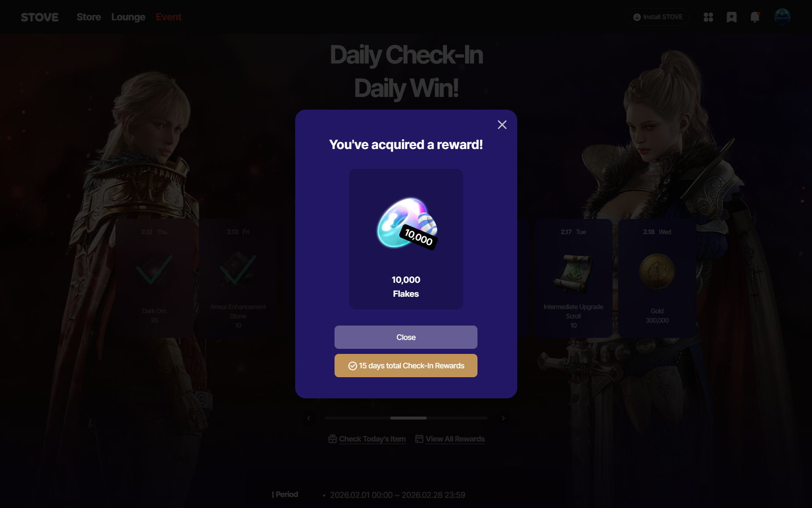Screen dimensions: 812x508
Task: Click the 10,000 Flakes reward icon
Action: pos(407,224)
